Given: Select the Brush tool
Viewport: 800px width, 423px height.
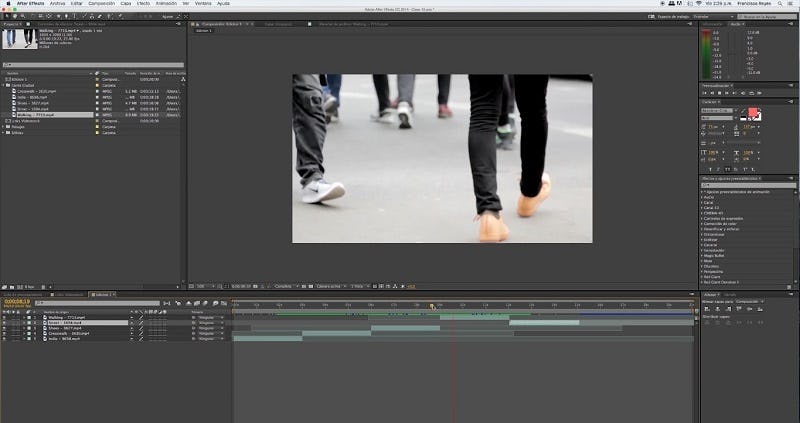Looking at the screenshot, I should tap(85, 16).
